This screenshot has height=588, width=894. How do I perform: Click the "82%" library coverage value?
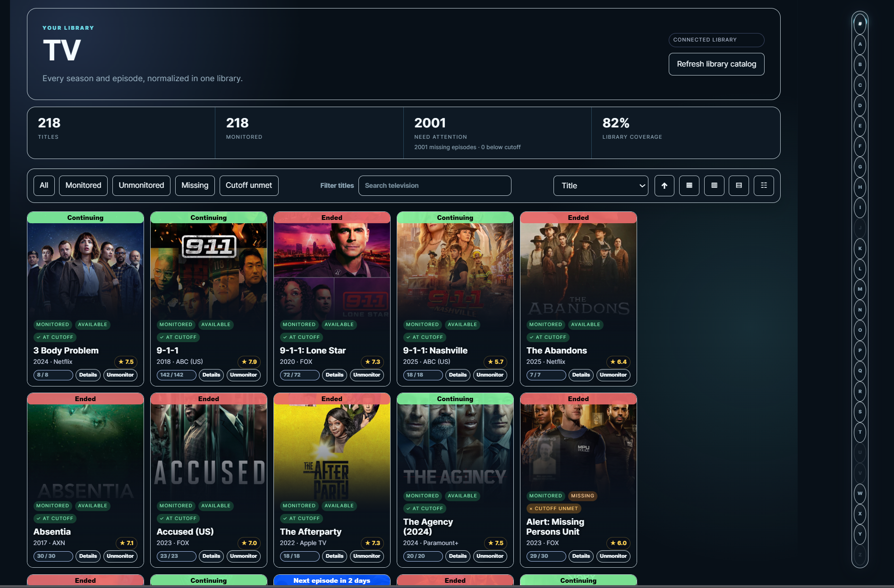point(616,123)
